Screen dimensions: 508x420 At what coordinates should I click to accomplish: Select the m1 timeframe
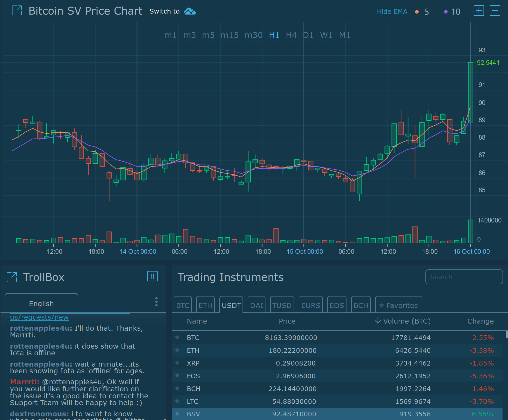pos(170,35)
